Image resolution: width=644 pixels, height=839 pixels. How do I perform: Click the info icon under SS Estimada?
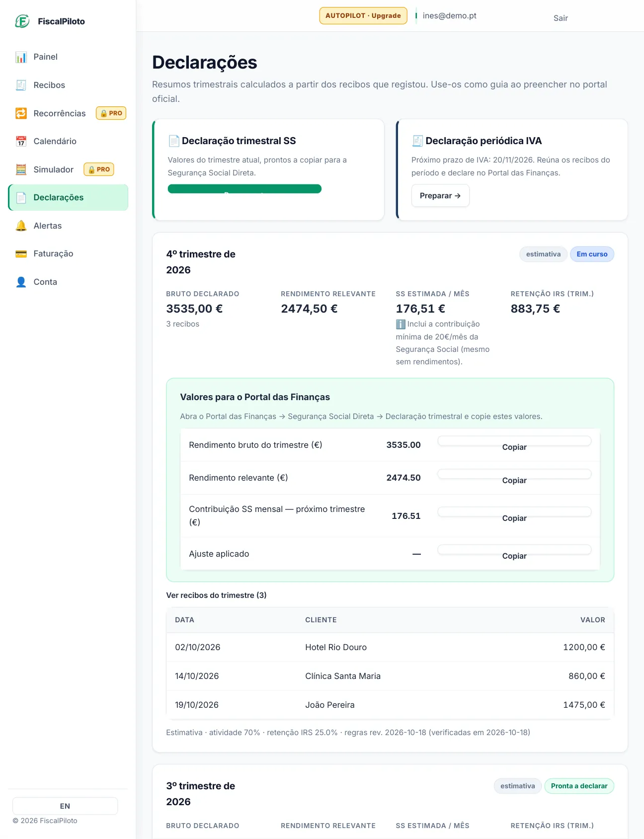click(x=401, y=324)
